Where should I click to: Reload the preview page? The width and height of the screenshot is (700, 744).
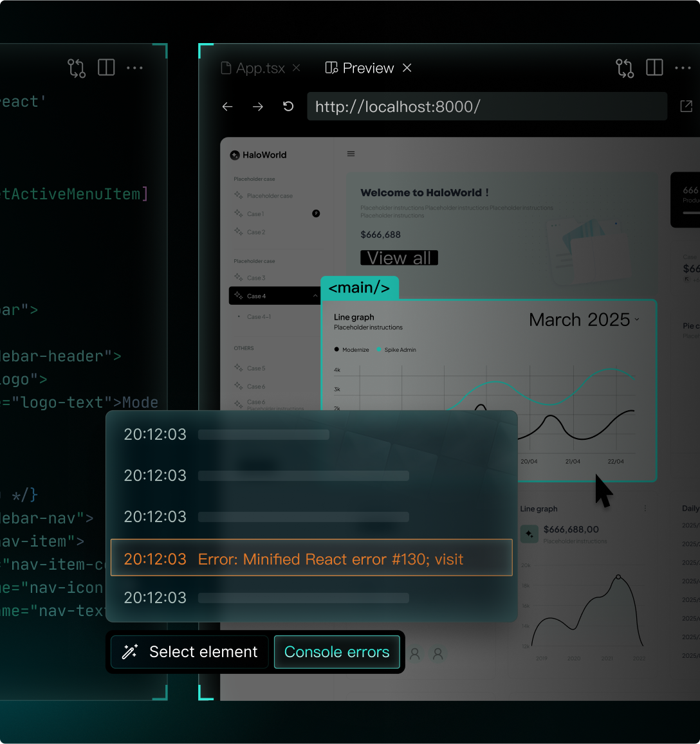point(288,107)
